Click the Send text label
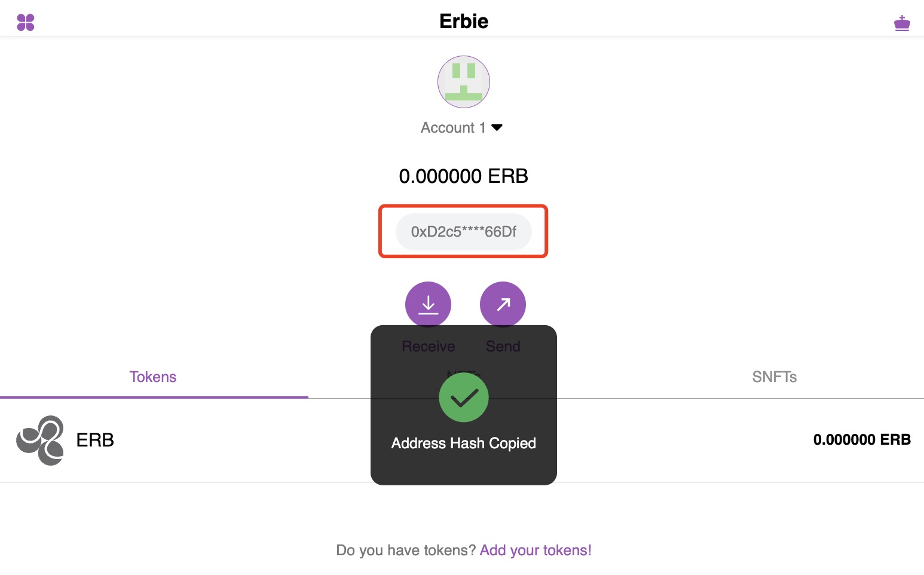Image resolution: width=924 pixels, height=575 pixels. 503,346
